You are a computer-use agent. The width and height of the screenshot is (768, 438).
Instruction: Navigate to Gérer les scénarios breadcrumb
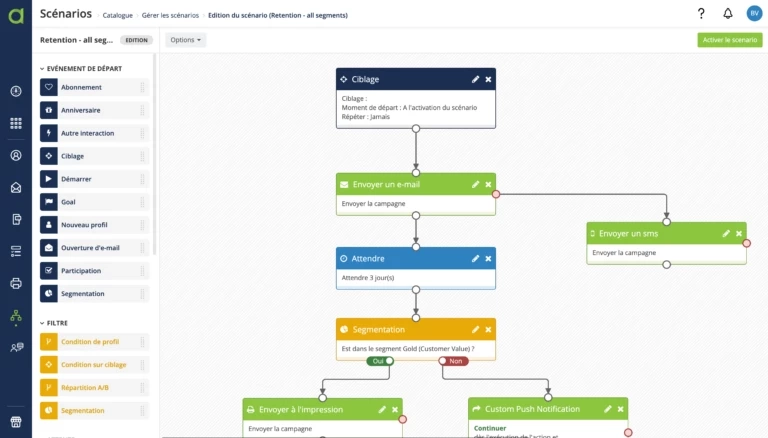point(169,15)
